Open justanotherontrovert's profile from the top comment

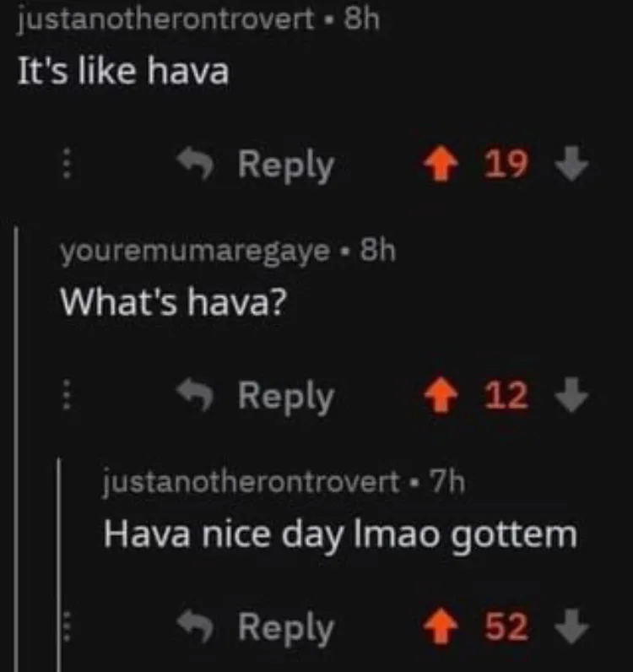click(165, 19)
